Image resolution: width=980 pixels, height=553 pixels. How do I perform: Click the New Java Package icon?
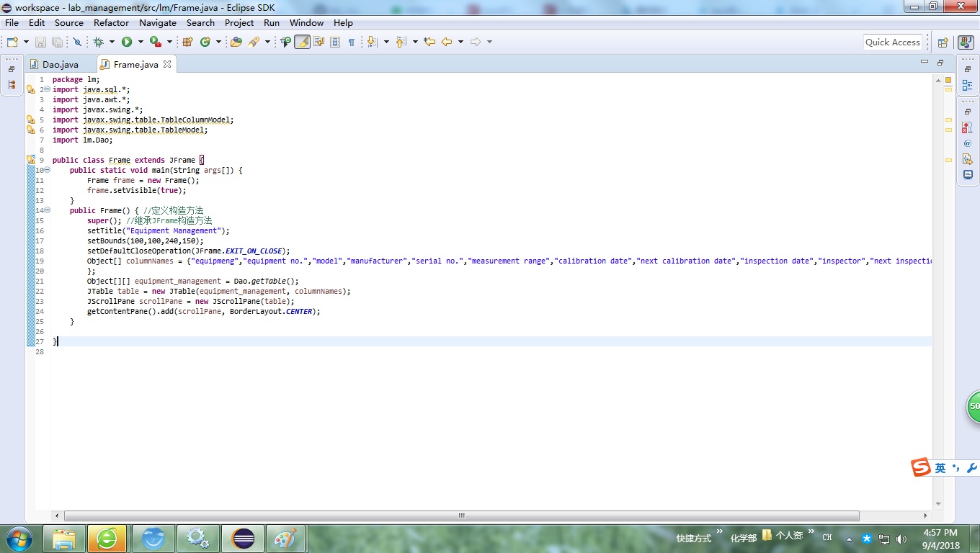coord(187,42)
